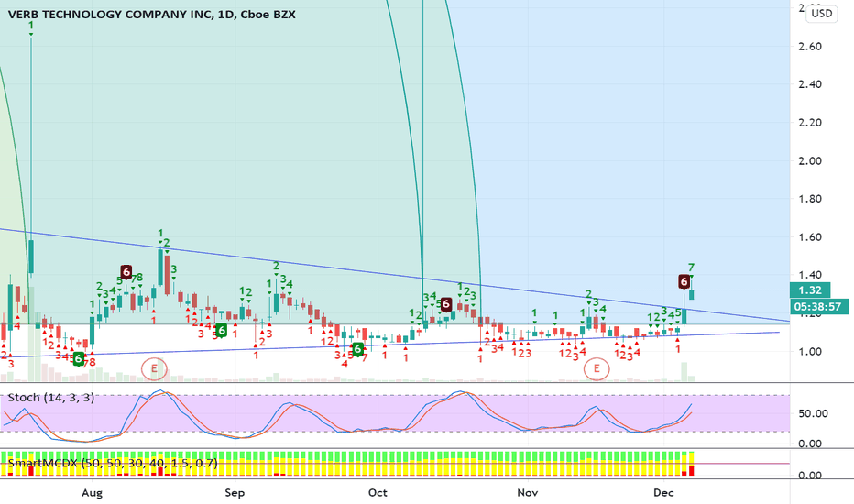Click the Aug label on the time axis
This screenshot has width=854, height=504.
[x=92, y=493]
